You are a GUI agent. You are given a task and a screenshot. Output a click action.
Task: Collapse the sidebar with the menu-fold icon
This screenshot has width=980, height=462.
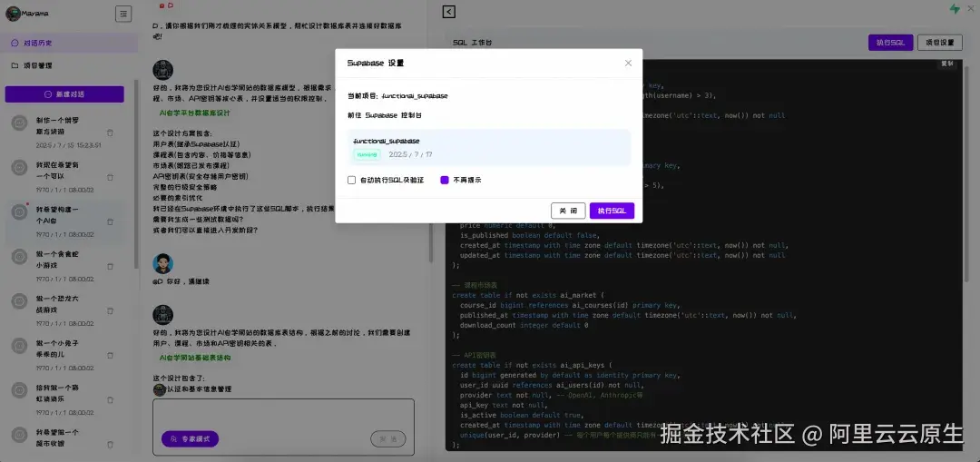tap(123, 14)
